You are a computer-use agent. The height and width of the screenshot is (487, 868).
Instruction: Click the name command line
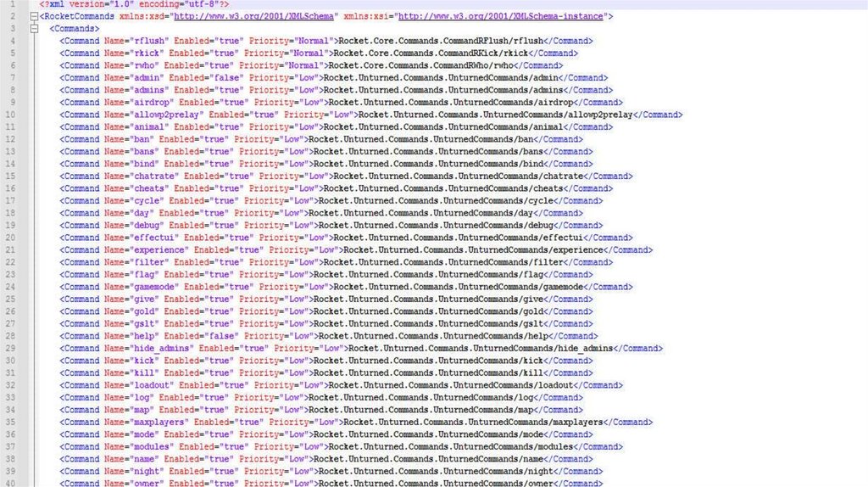[326, 459]
